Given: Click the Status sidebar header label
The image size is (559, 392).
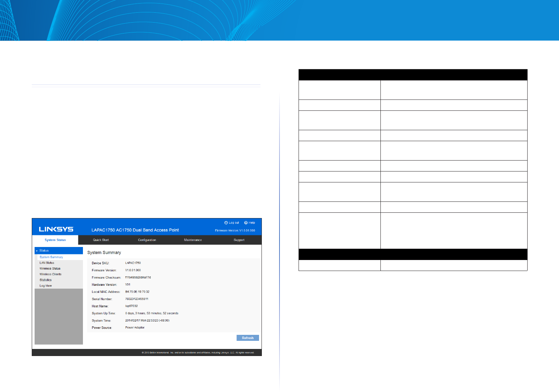Looking at the screenshot, I should (x=44, y=251).
